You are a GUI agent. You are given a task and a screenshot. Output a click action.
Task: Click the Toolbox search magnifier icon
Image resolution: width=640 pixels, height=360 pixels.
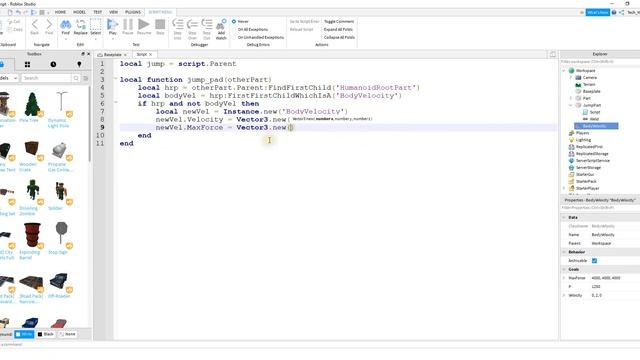pyautogui.click(x=76, y=78)
